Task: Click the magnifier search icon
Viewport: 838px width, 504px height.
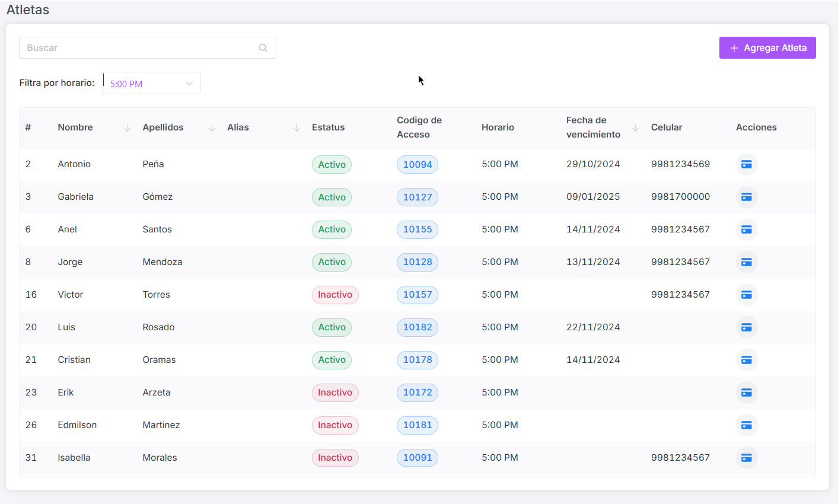Action: pos(263,48)
